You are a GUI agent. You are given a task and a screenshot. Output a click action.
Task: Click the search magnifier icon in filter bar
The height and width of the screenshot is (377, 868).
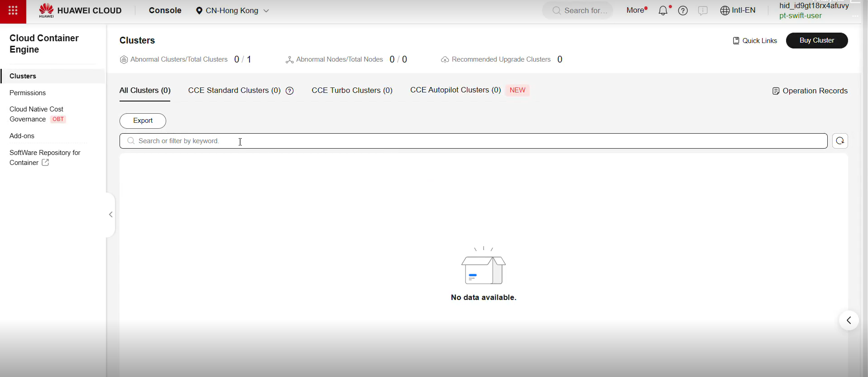(131, 141)
